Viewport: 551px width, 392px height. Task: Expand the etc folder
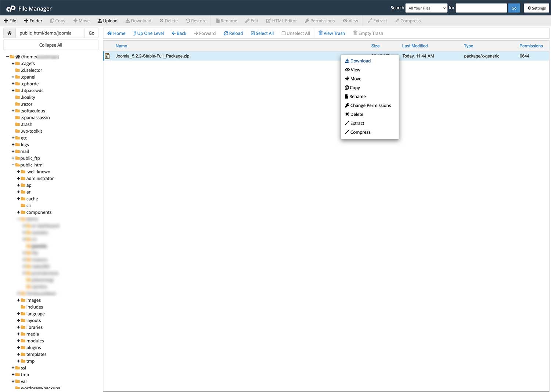tap(13, 138)
